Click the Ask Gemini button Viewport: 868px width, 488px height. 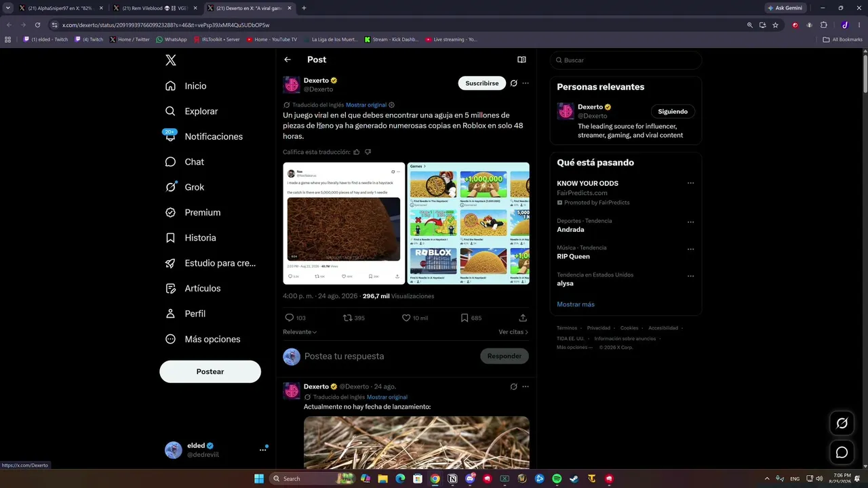point(786,8)
